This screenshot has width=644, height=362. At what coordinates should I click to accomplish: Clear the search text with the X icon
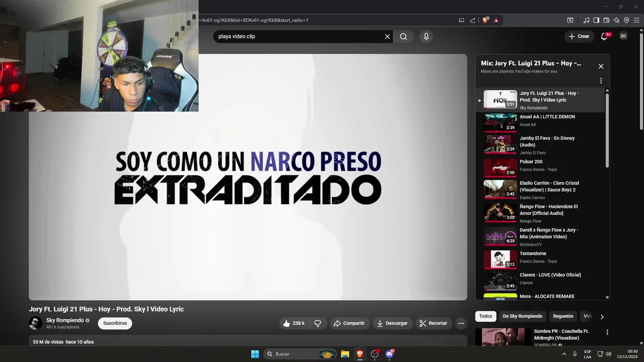tap(387, 36)
